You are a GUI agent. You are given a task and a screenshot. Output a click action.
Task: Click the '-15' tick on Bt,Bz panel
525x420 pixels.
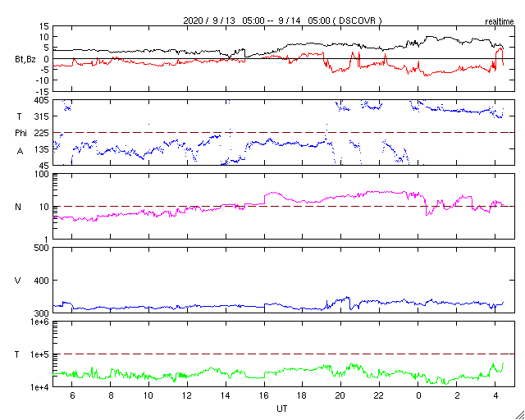[42, 91]
